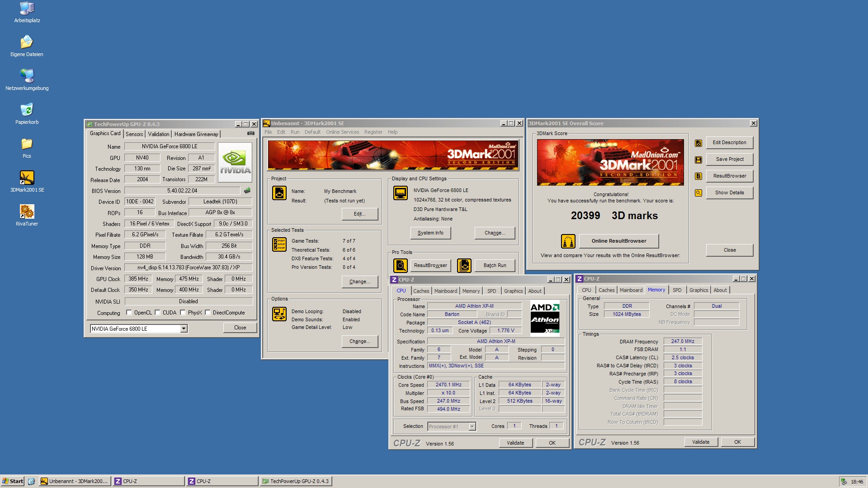Enable the OpenCL checkbox
The image size is (868, 488).
pos(129,312)
